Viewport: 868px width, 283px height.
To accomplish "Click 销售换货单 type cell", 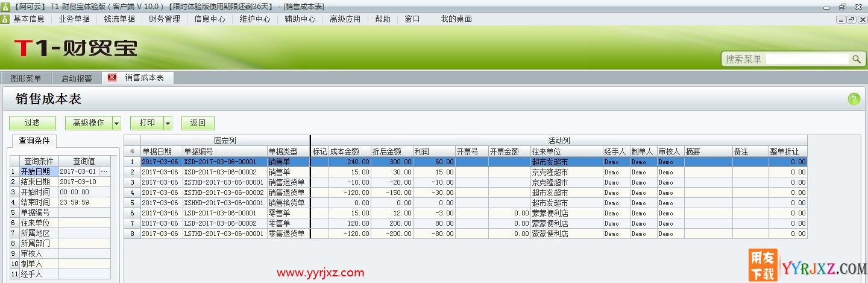I will (288, 203).
